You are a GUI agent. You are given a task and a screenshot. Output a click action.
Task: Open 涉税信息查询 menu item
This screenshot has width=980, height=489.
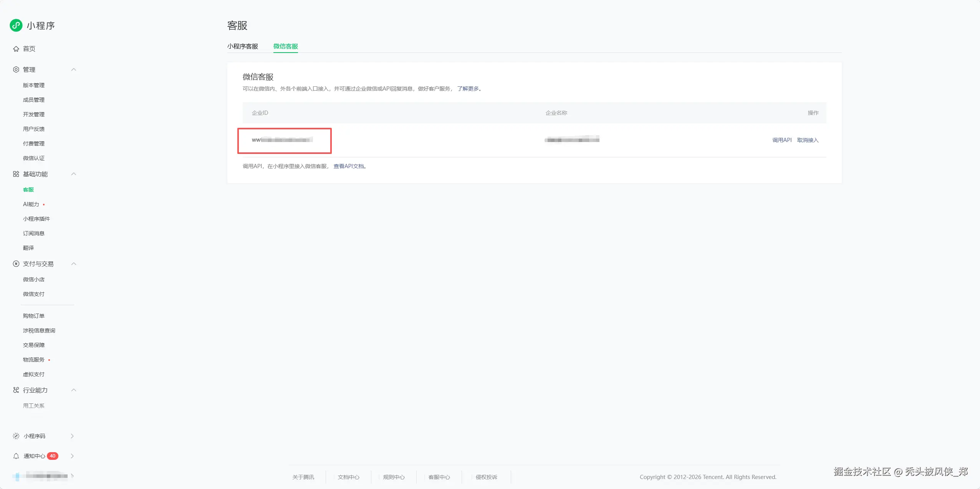click(x=39, y=330)
